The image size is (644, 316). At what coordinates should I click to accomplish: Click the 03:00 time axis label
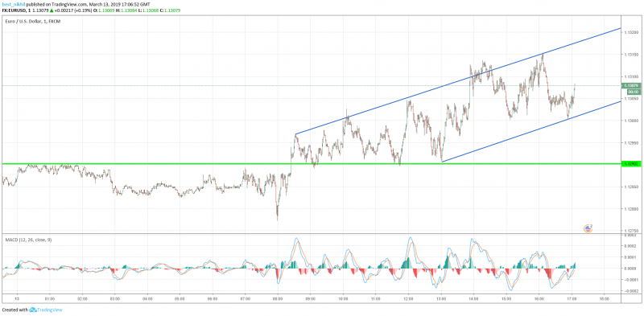(114, 299)
